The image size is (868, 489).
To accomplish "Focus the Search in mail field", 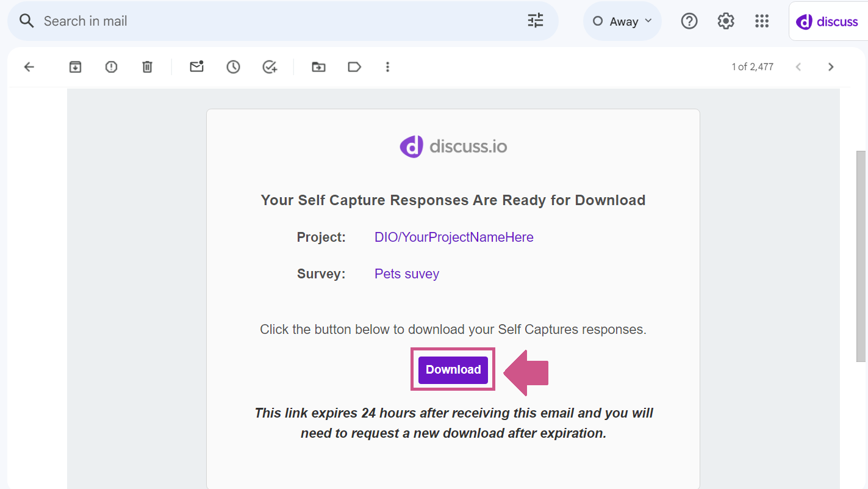I will click(282, 21).
